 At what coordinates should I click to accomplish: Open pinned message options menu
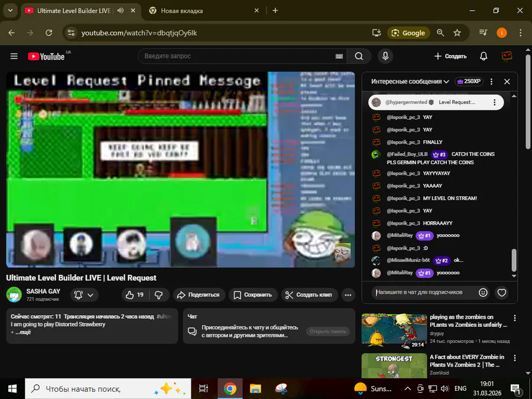point(494,102)
